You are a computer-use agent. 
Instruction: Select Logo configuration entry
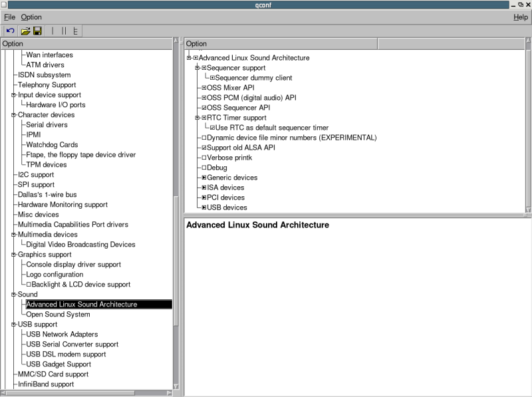(55, 275)
